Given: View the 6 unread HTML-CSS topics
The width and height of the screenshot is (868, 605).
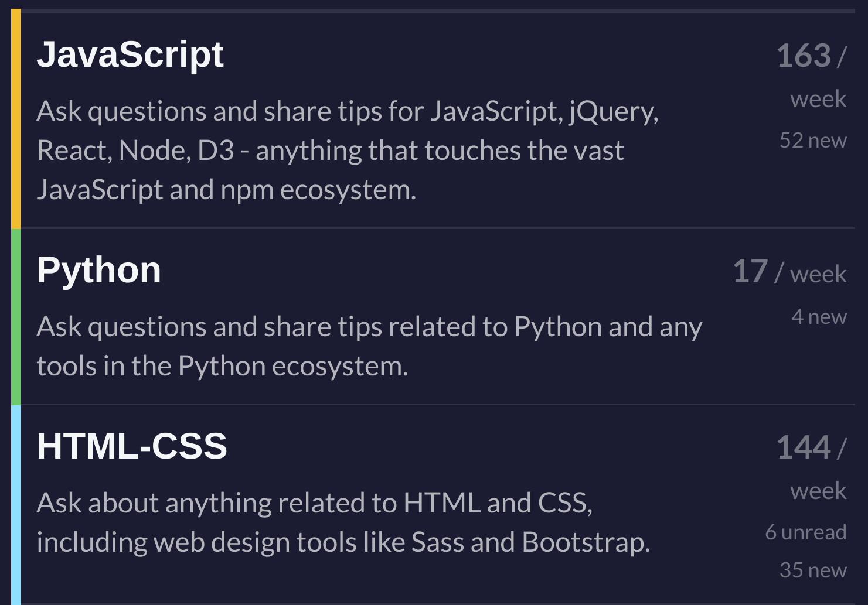Looking at the screenshot, I should 805,532.
